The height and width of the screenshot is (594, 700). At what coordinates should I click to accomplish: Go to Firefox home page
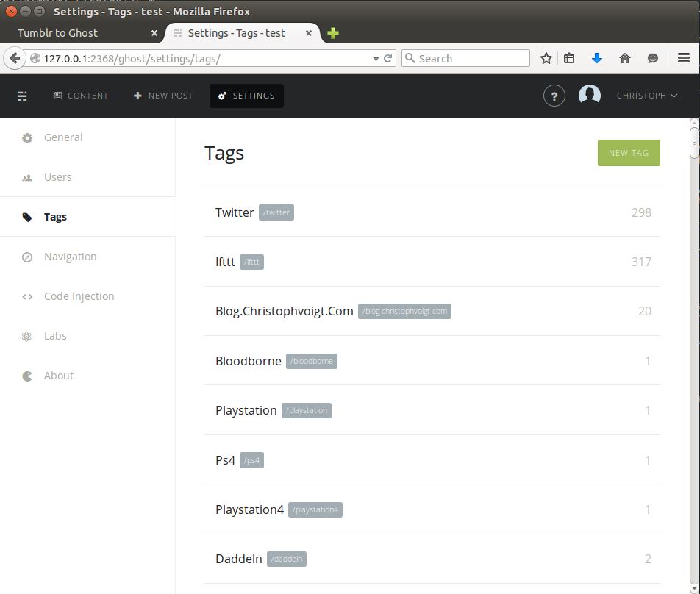click(x=625, y=59)
